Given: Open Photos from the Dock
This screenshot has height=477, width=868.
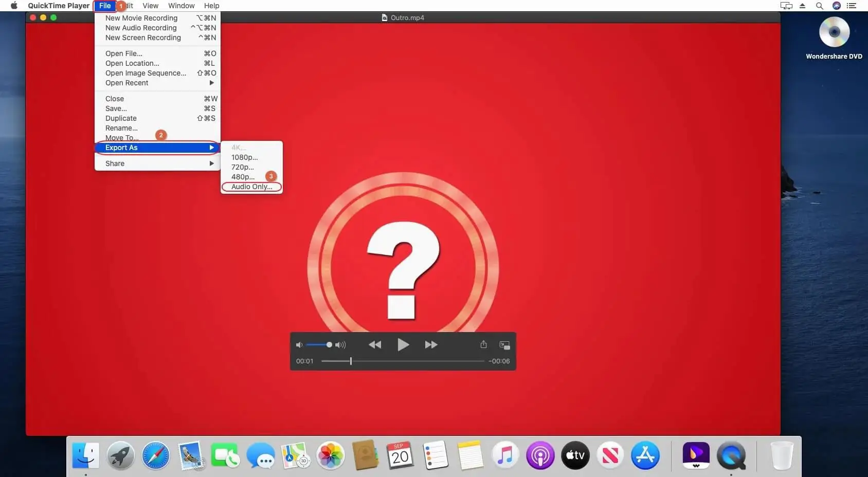Looking at the screenshot, I should 330,455.
